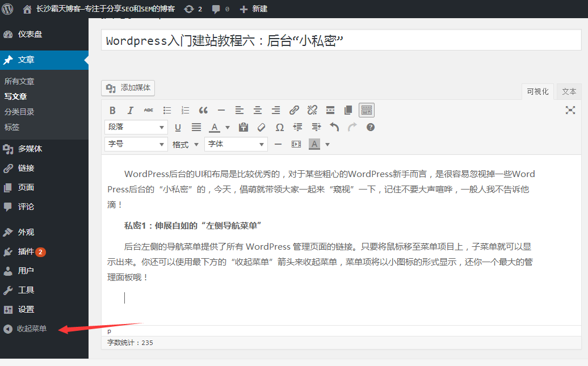This screenshot has height=366, width=588.
Task: Remove link with the unlink icon
Action: pyautogui.click(x=312, y=110)
